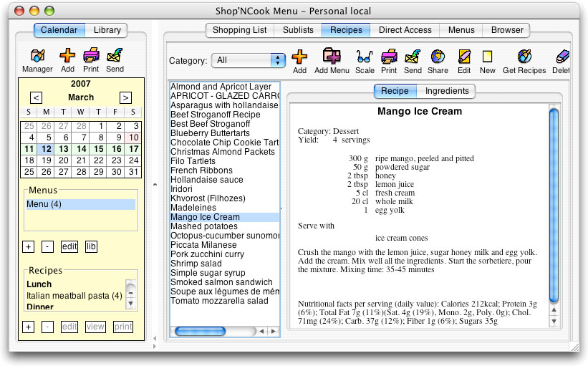Go to previous month in calendar
The height and width of the screenshot is (366, 588).
[36, 97]
